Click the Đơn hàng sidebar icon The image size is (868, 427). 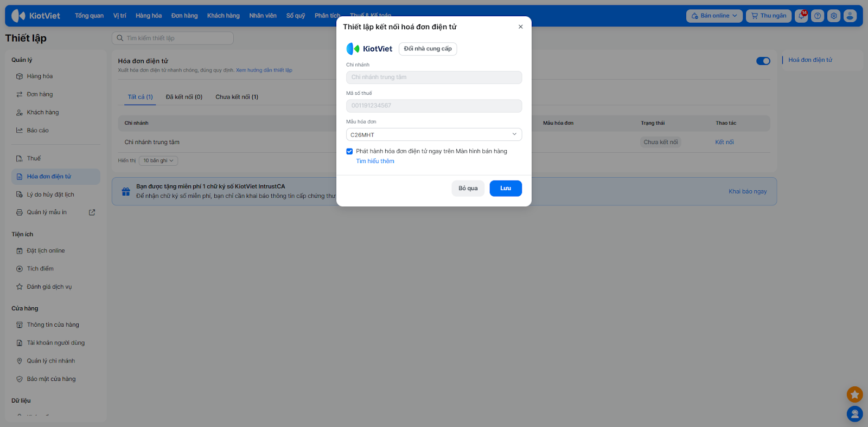[20, 94]
